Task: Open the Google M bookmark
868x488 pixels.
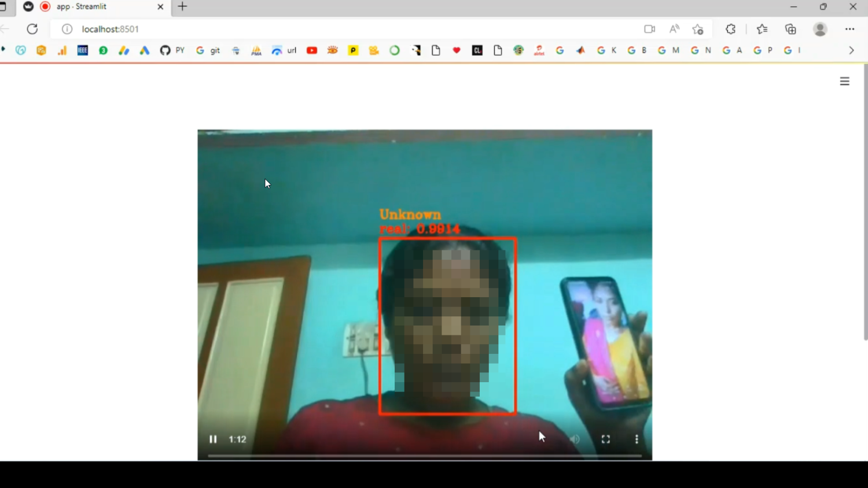Action: pos(668,50)
